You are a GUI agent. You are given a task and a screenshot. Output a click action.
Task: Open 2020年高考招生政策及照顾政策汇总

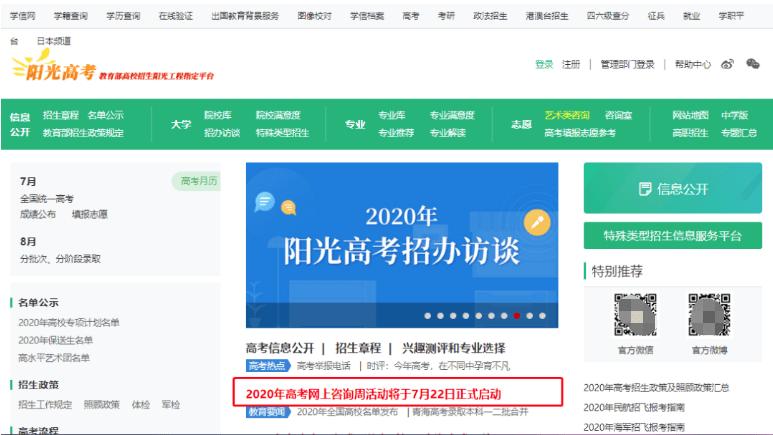click(x=656, y=388)
